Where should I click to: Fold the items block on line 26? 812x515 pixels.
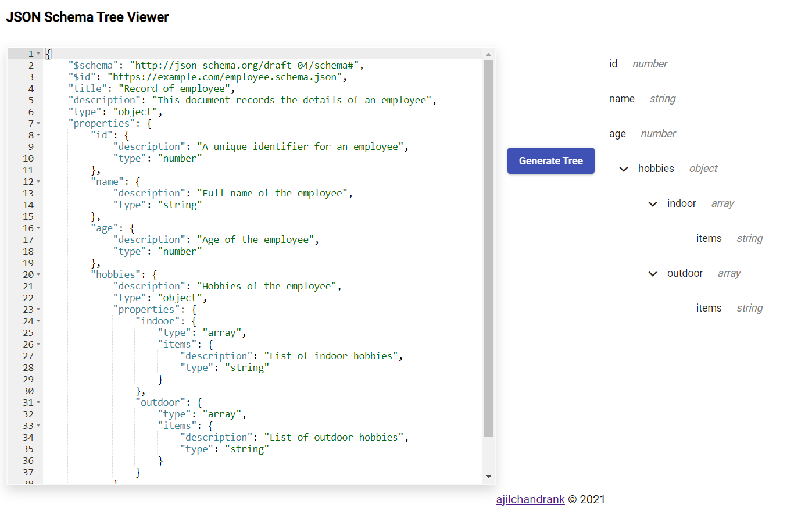(39, 344)
